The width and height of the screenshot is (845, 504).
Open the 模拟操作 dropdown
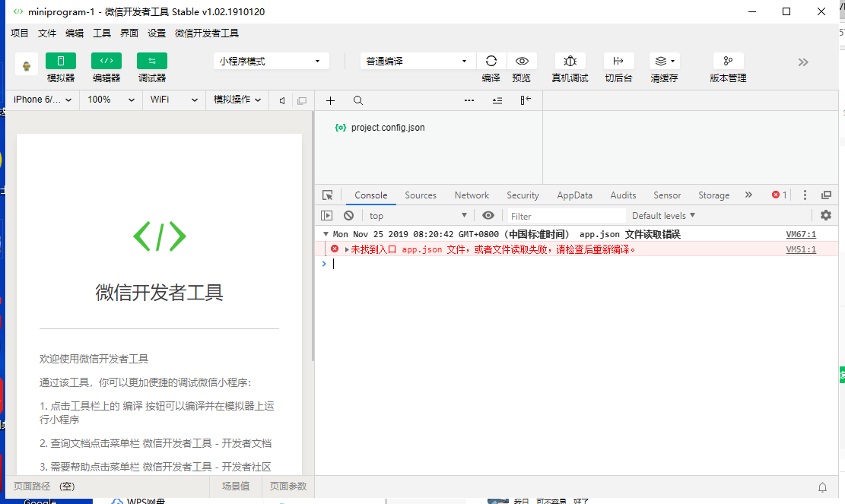point(237,100)
